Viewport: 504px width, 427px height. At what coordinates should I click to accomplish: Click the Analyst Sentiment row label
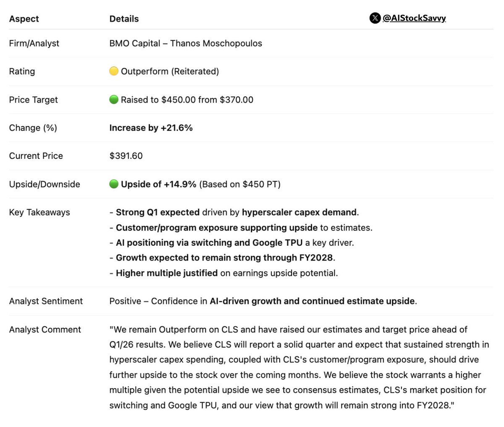46,301
